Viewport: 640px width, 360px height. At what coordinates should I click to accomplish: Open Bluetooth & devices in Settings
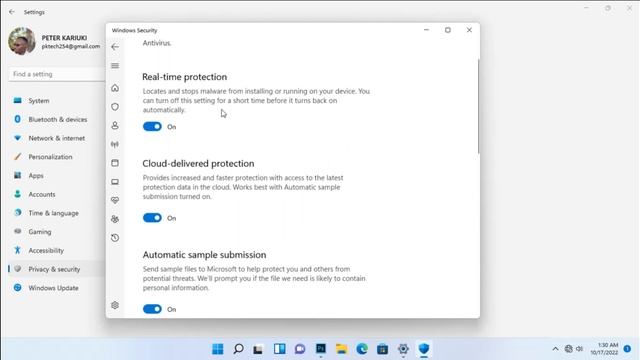tap(56, 119)
